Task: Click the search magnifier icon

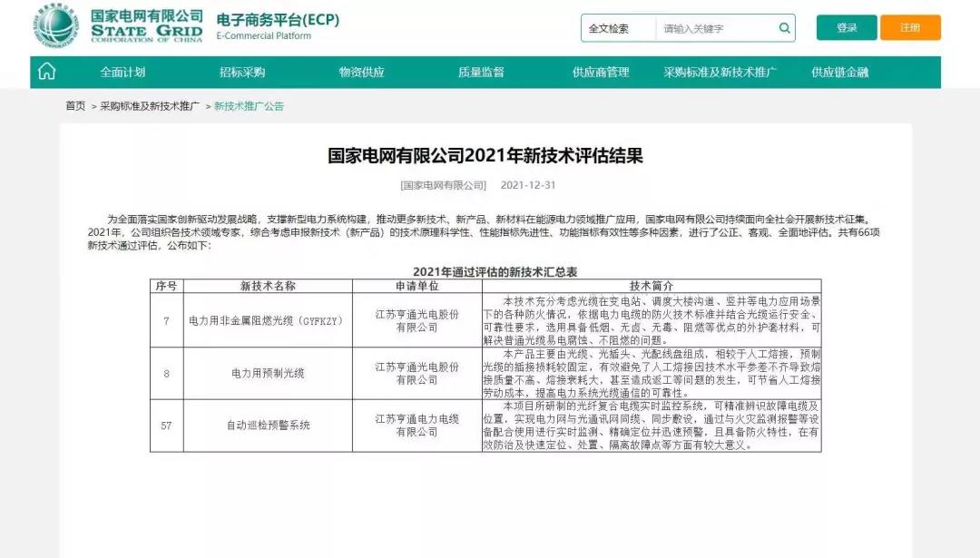Action: [784, 28]
